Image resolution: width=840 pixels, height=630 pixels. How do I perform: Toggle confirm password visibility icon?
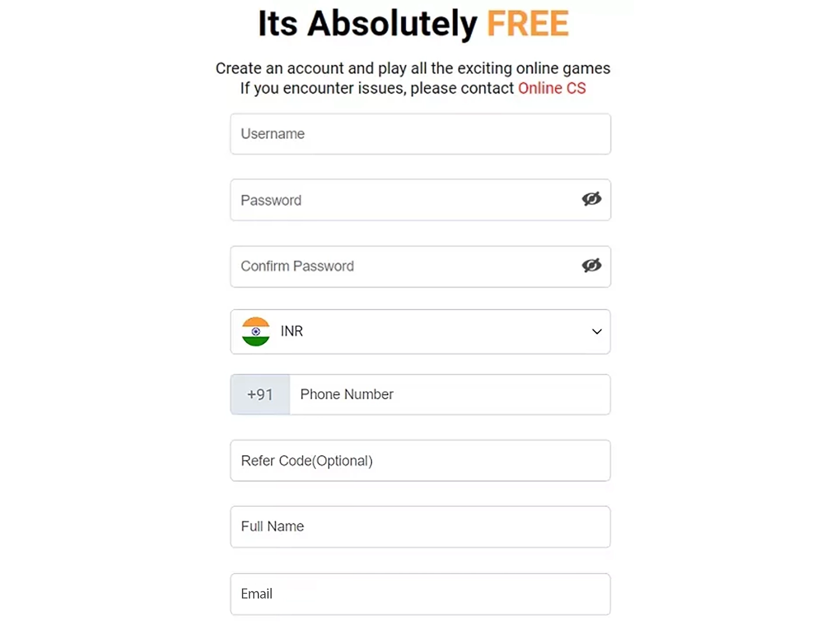591,266
